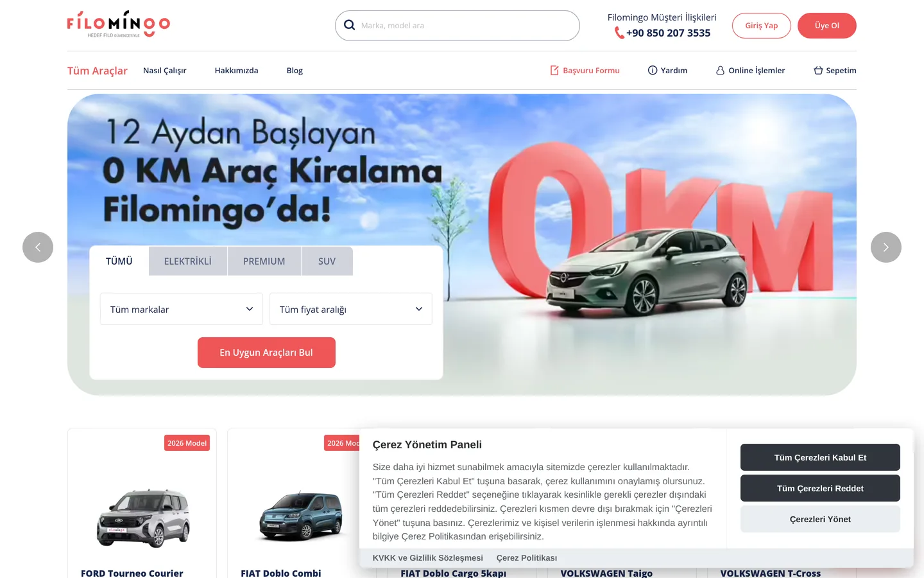This screenshot has height=578, width=924.
Task: Open the Çerez Politikası link
Action: coord(527,558)
